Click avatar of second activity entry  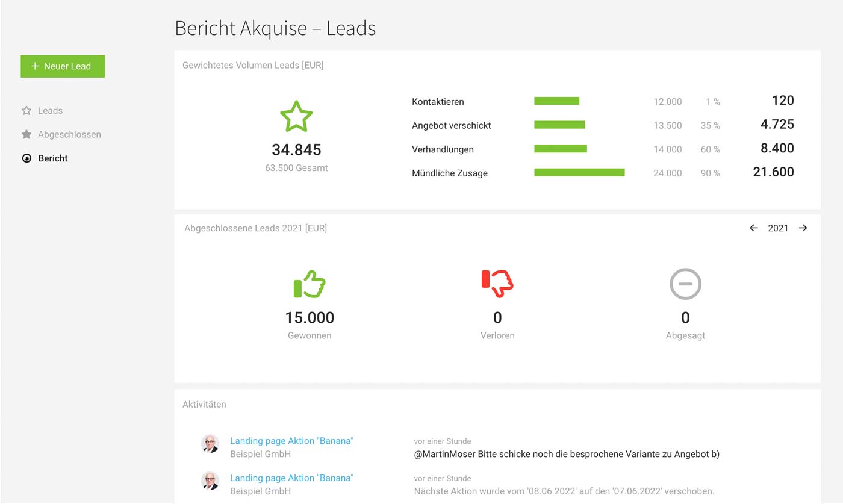210,481
